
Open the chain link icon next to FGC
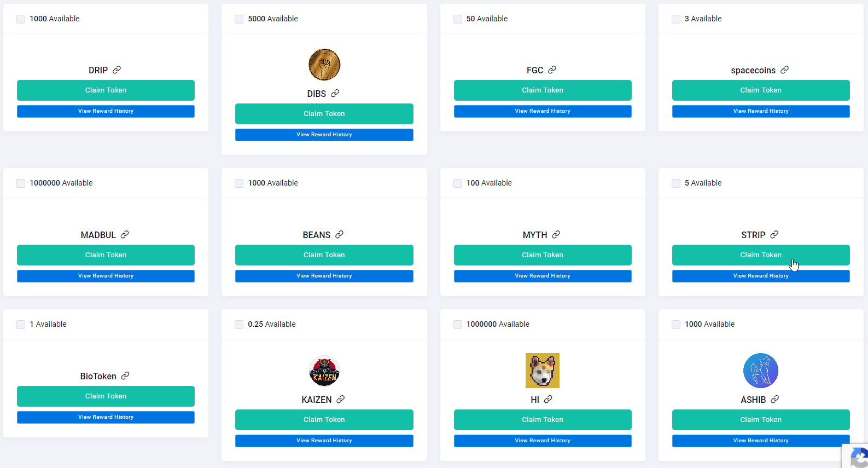click(552, 70)
